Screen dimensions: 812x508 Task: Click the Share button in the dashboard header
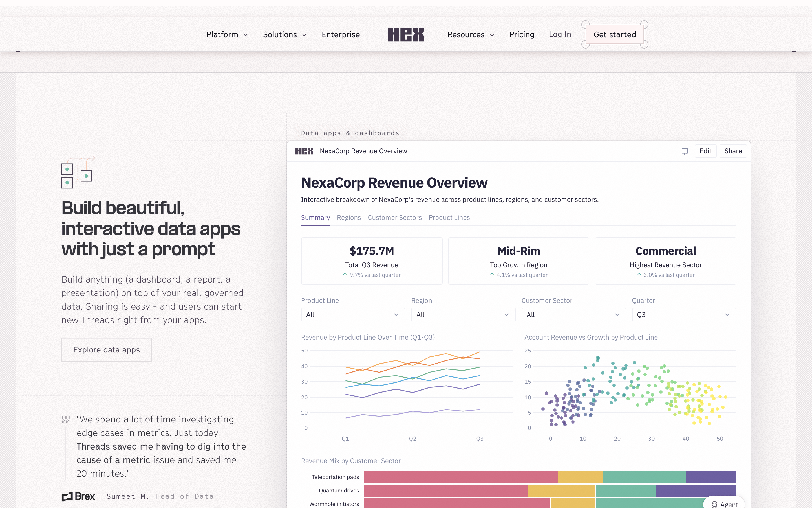coord(733,151)
